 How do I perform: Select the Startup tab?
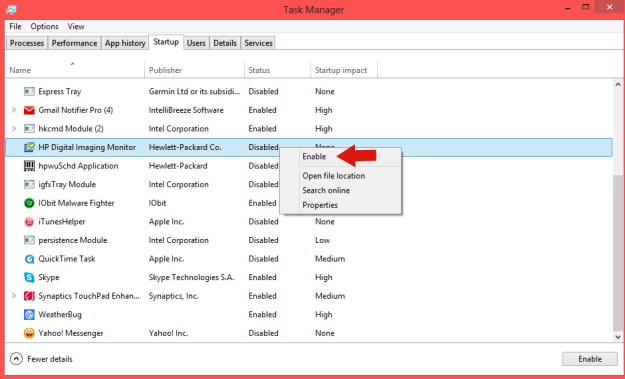coord(166,42)
